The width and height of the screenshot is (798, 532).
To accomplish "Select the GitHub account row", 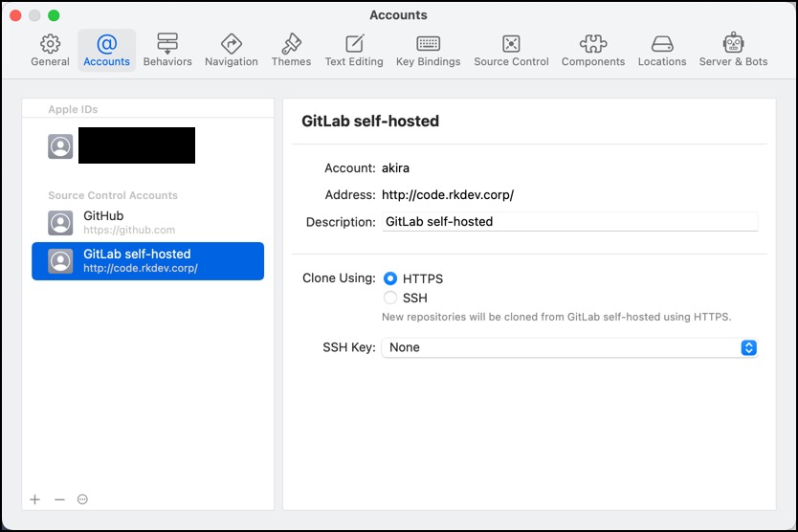I will [x=147, y=223].
